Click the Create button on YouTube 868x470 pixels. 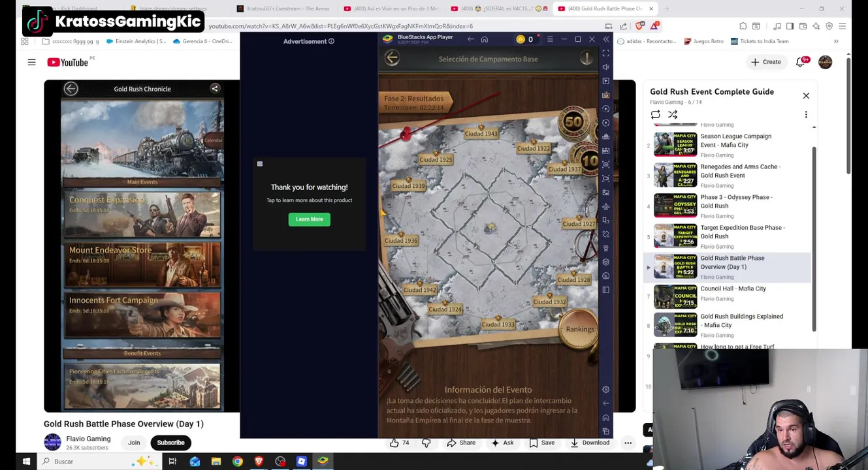click(765, 62)
